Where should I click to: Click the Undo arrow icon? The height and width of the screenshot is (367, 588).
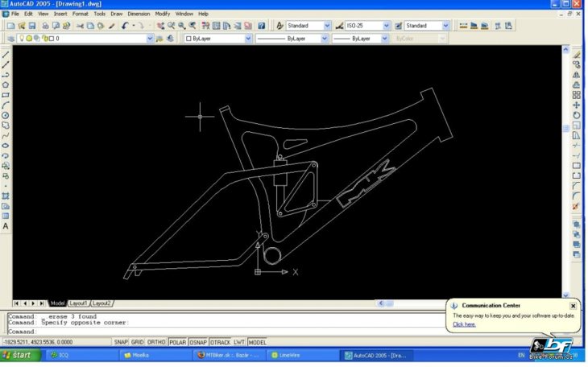[125, 26]
